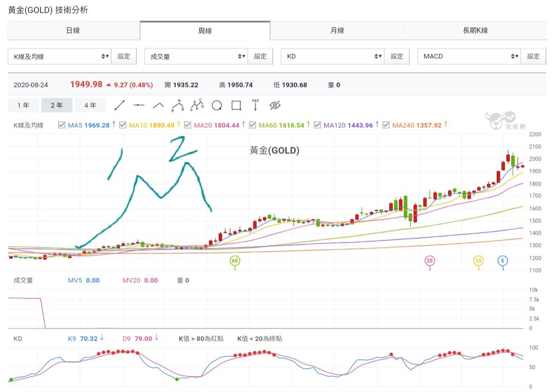Viewport: 553px width, 392px height.
Task: Select the rectangle drawing tool
Action: [236, 105]
